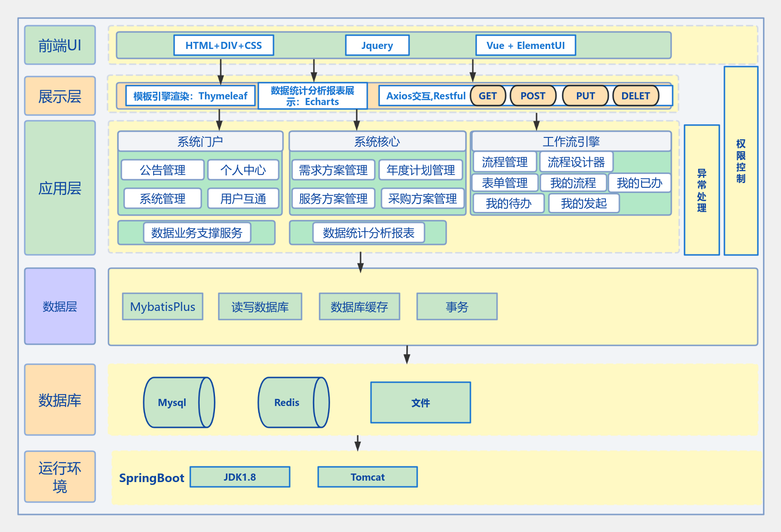Click the 我的待办 button
Viewport: 781px width, 532px height.
[x=508, y=203]
